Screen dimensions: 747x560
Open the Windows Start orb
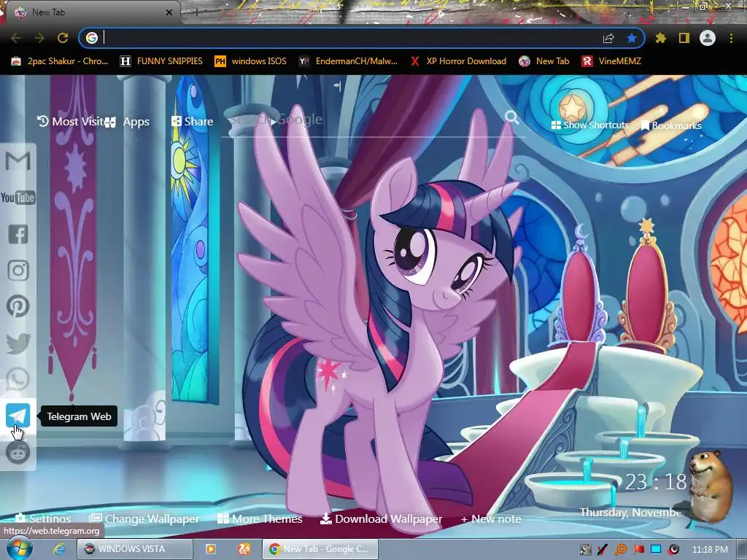point(18,548)
